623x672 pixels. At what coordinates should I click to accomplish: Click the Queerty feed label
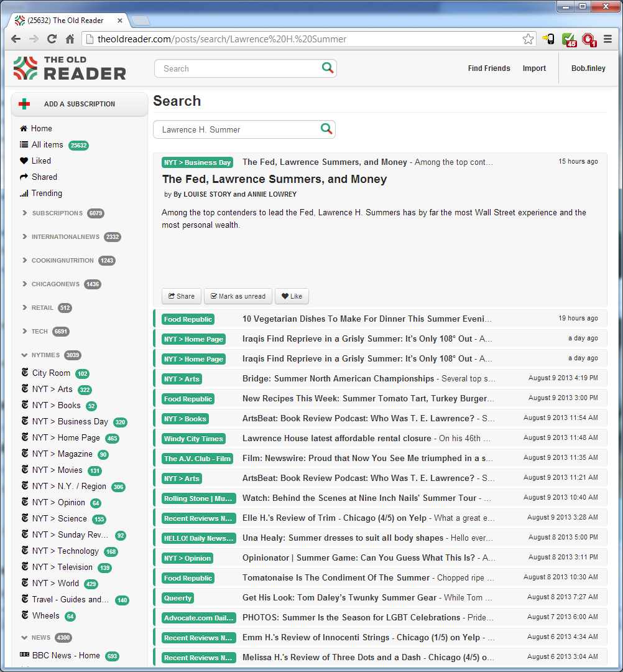(x=178, y=598)
